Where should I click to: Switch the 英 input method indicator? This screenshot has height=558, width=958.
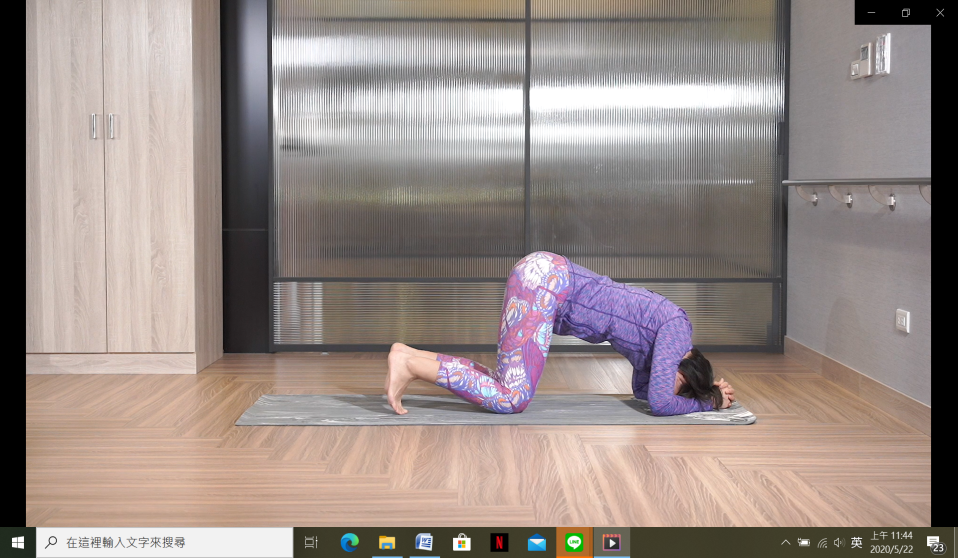857,543
